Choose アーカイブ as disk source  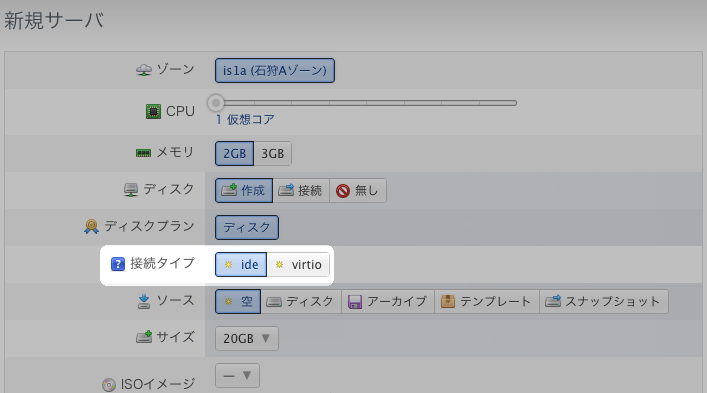388,302
